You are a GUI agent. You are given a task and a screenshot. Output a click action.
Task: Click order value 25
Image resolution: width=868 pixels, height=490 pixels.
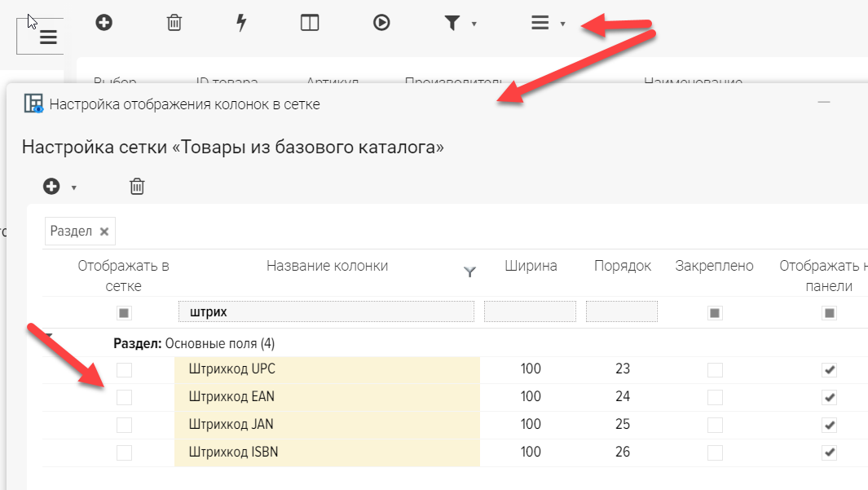(x=623, y=424)
